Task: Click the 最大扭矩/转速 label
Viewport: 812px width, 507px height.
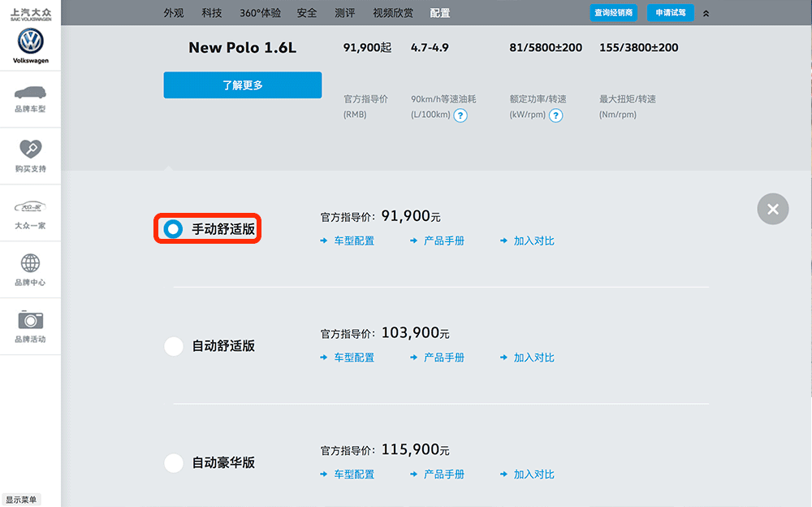Action: [628, 99]
